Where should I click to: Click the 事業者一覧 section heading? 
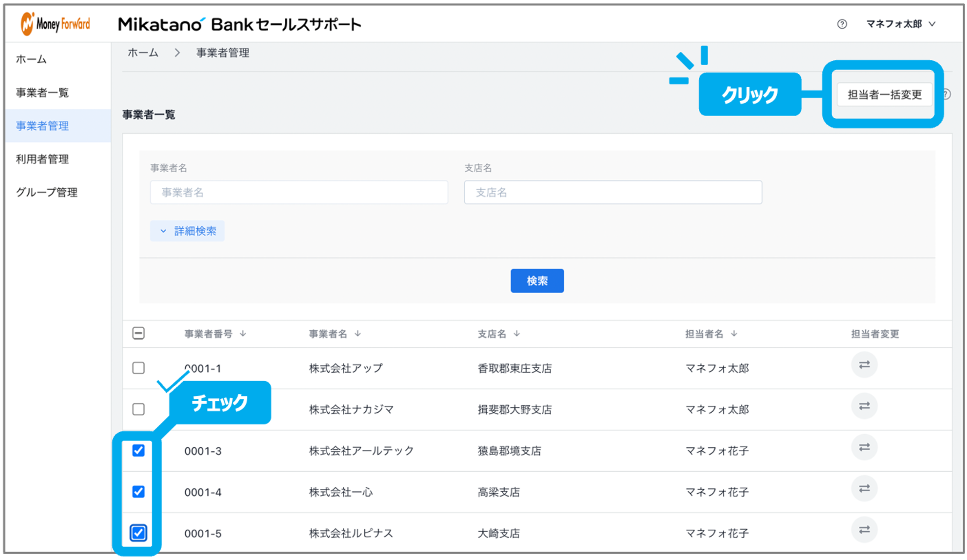click(x=149, y=115)
